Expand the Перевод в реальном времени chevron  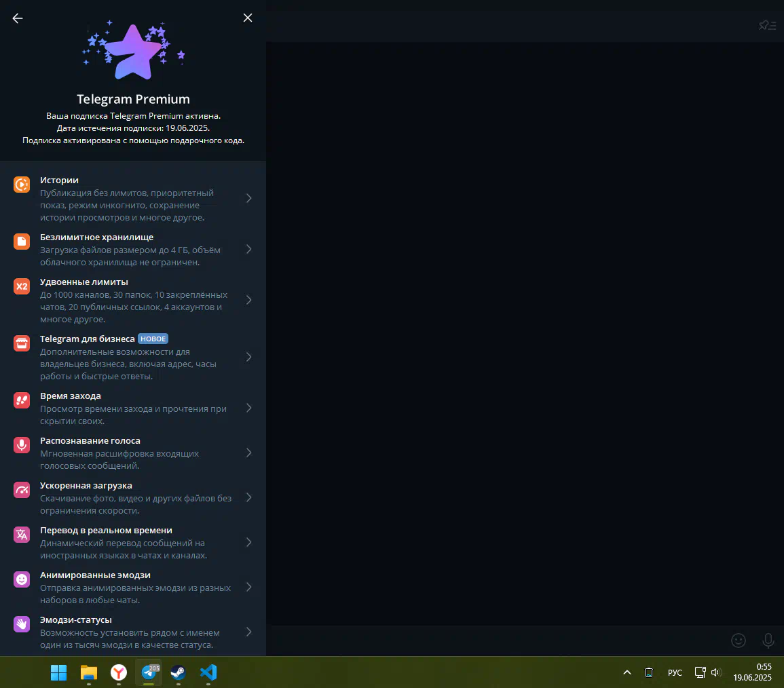pyautogui.click(x=249, y=543)
